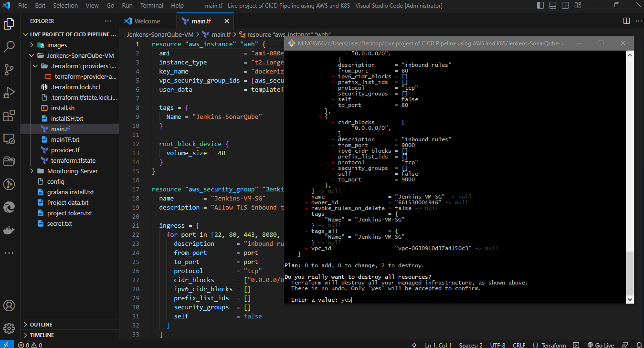Toggle the bottom panel layout button
644x348 pixels.
[552, 6]
